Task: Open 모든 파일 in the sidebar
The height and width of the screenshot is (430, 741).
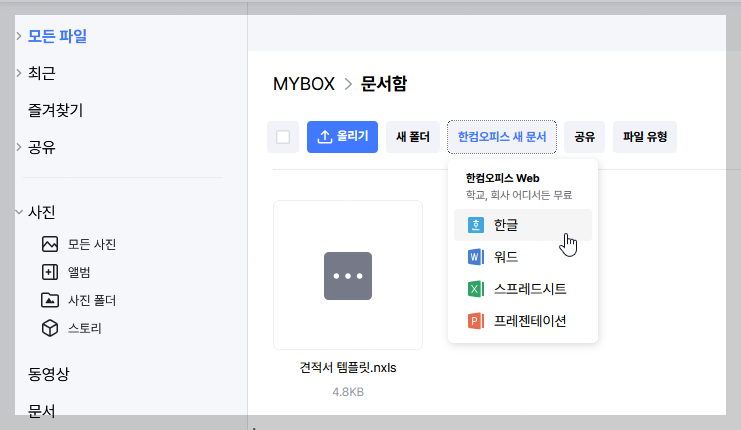Action: coord(57,36)
